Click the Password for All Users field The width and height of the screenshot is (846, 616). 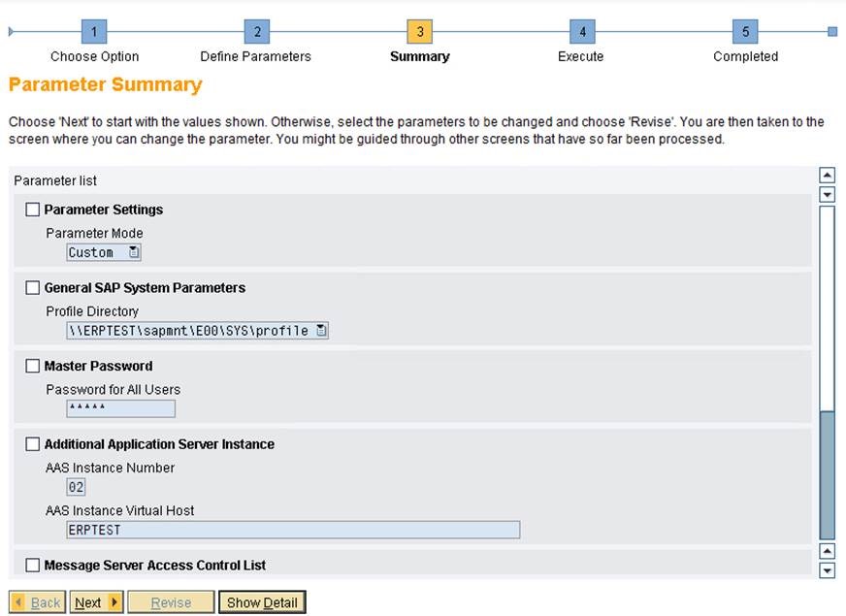pos(121,408)
